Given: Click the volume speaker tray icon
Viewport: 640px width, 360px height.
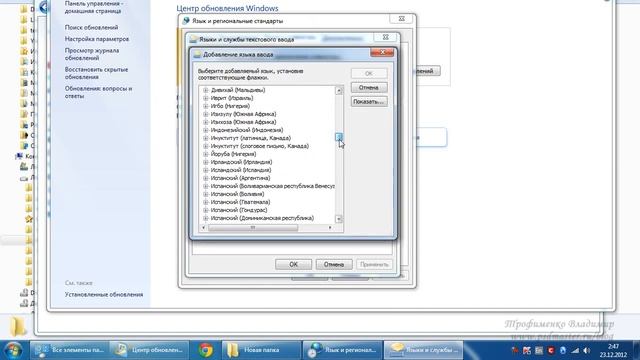Looking at the screenshot, I should point(587,351).
